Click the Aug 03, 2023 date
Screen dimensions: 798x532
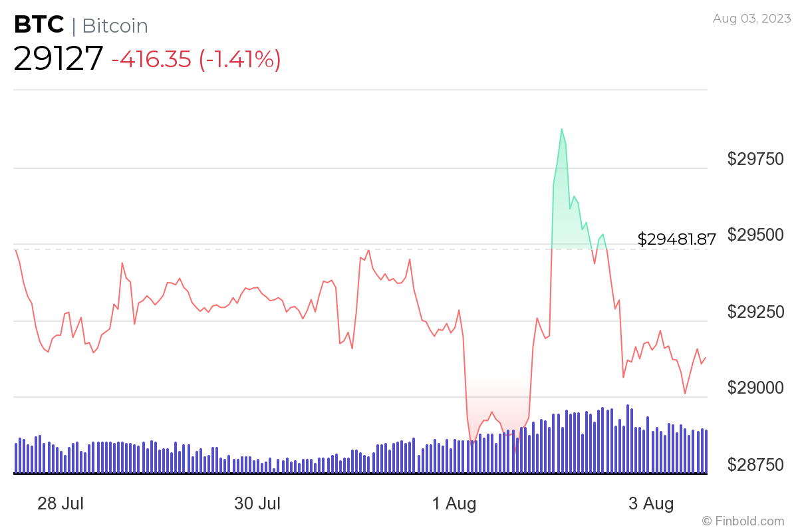tap(752, 19)
